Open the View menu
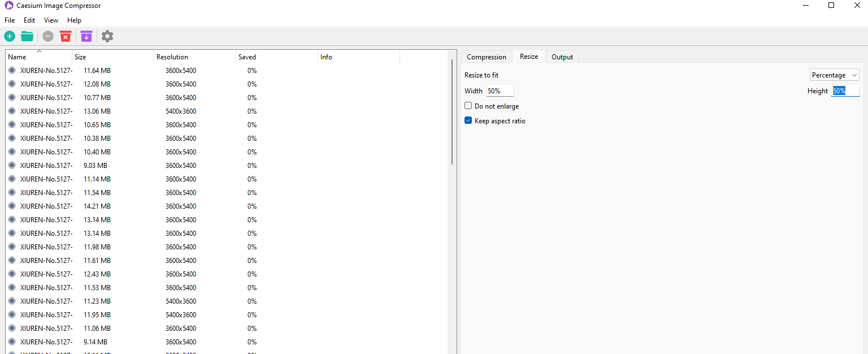Viewport: 868px width, 354px height. 51,20
